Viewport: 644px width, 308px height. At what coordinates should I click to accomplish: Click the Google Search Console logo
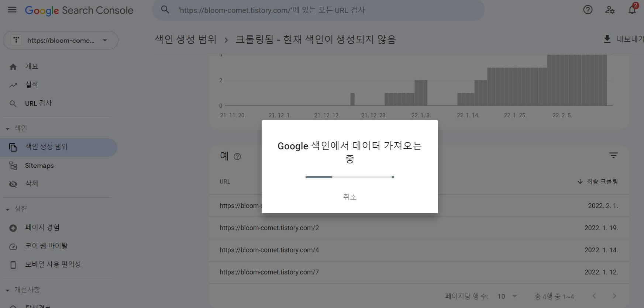tap(79, 10)
